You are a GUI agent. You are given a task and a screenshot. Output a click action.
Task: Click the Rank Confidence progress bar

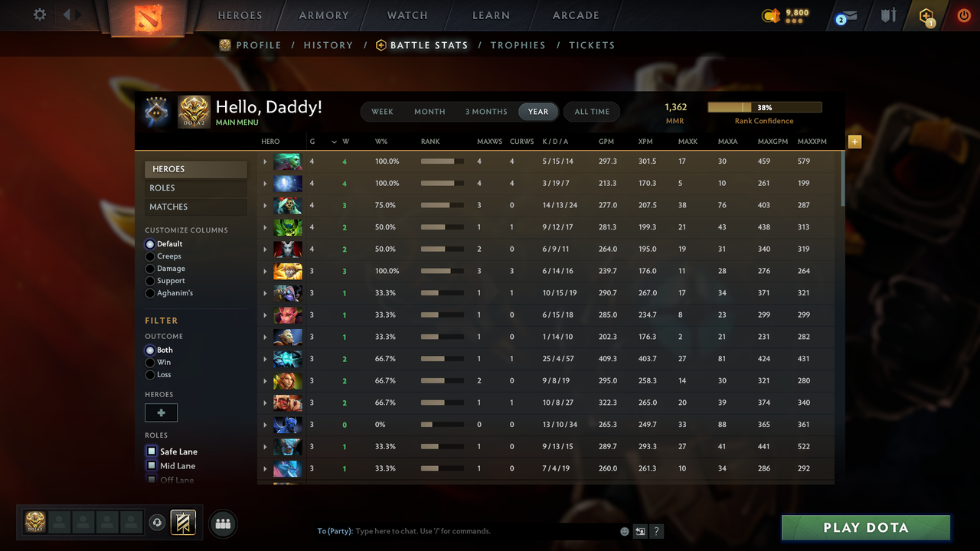[x=764, y=108]
